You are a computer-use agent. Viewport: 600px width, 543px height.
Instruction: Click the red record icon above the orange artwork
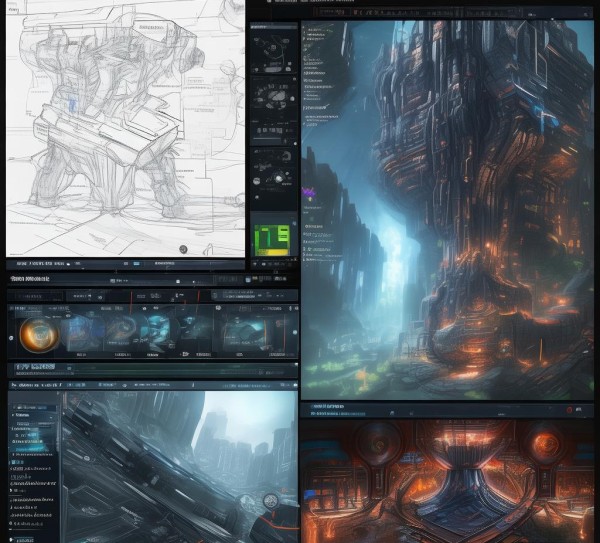[572, 409]
